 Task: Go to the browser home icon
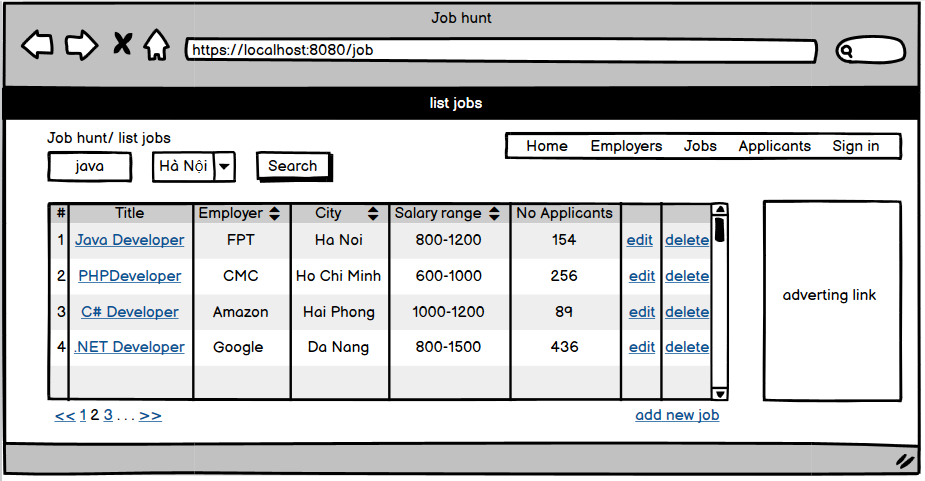point(156,45)
